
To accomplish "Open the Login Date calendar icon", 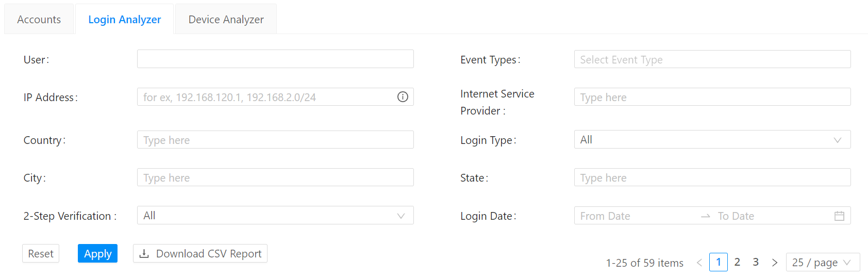I will click(839, 216).
